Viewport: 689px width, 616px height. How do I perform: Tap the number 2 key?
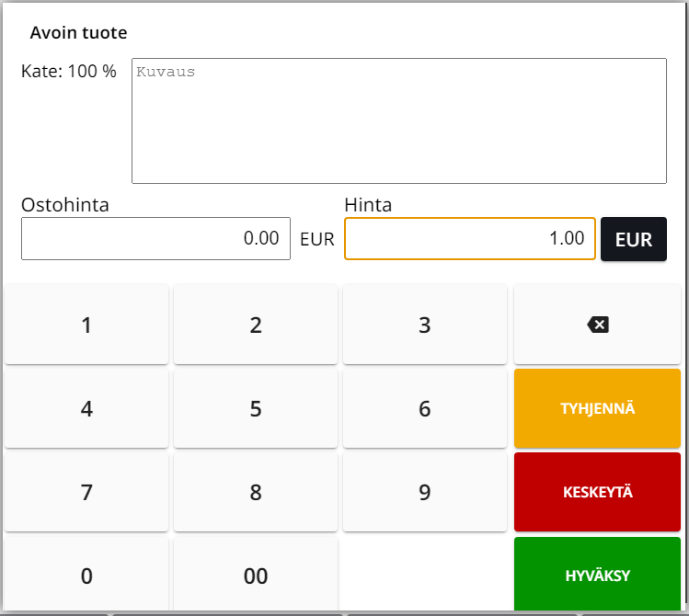coord(256,325)
